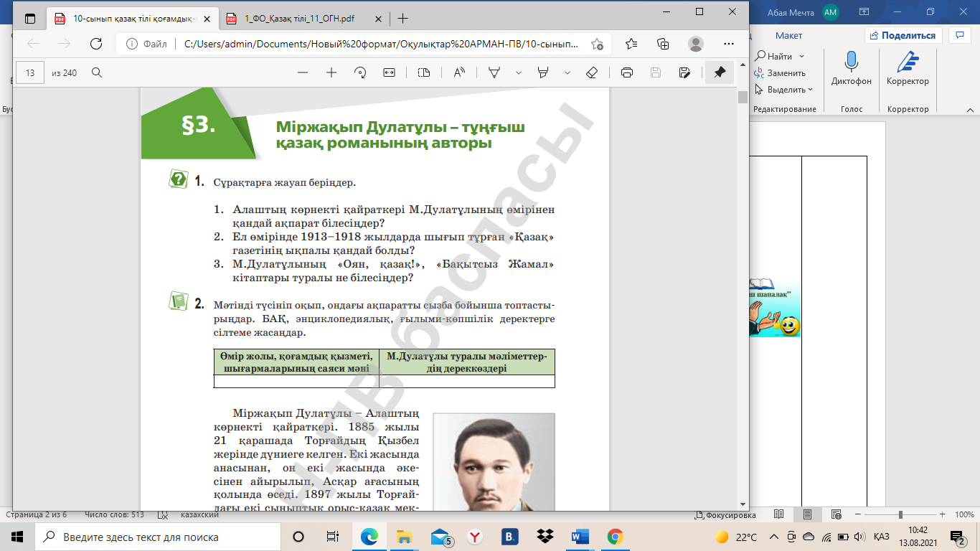Search the PDF with magnifier icon
Viewport: 980px width, 551px height.
97,72
